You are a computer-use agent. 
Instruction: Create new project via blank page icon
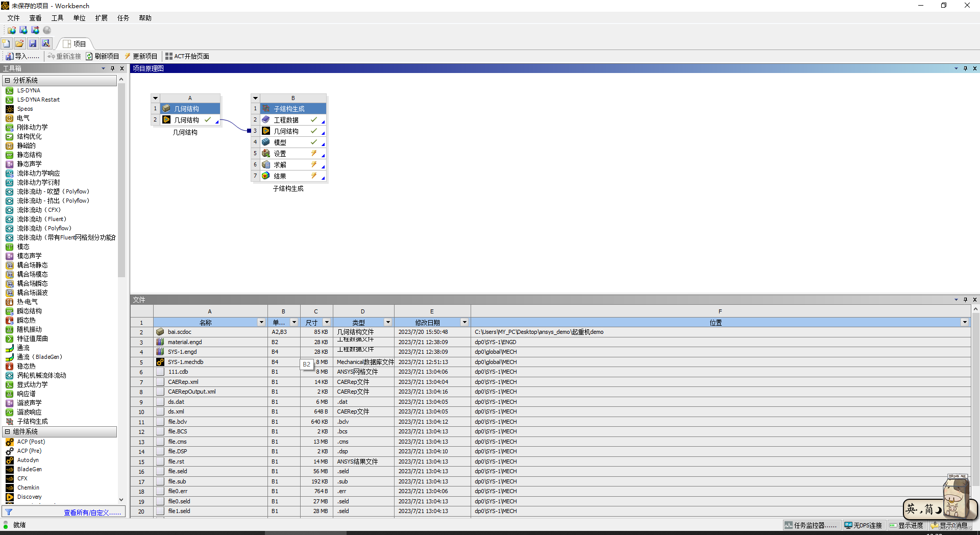6,43
